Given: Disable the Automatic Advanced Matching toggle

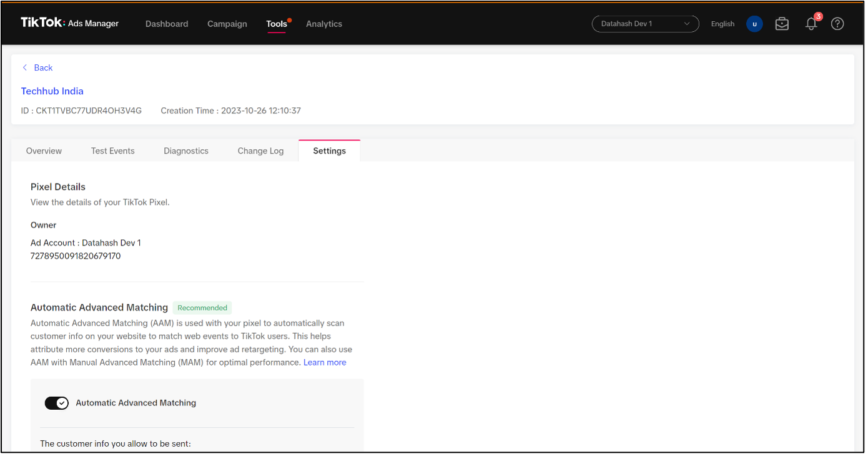Looking at the screenshot, I should (56, 403).
